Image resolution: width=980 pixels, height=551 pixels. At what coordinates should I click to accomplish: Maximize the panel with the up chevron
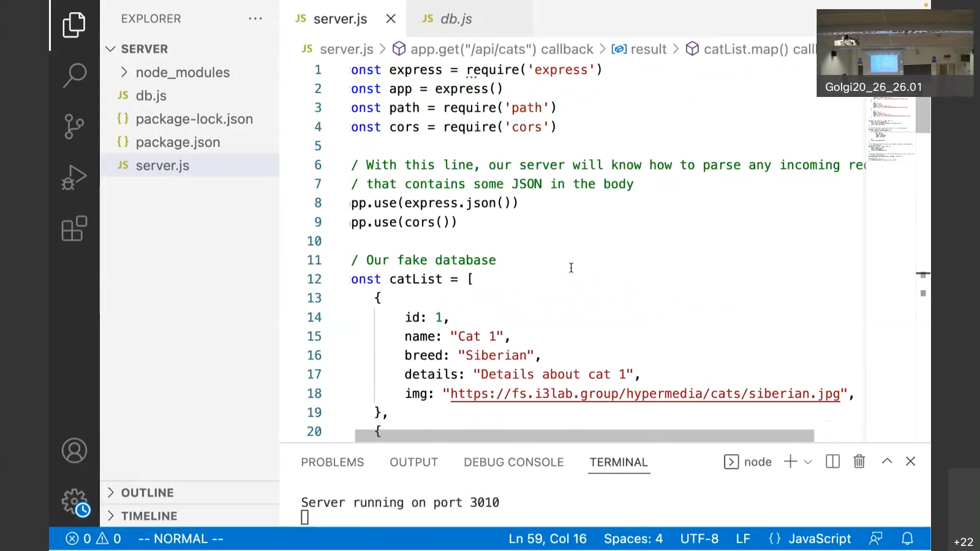point(887,461)
